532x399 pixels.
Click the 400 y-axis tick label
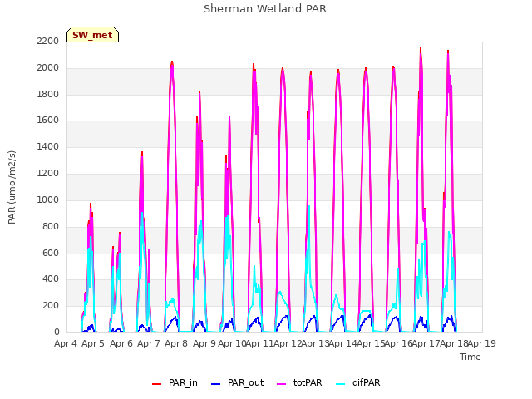[x=51, y=279]
